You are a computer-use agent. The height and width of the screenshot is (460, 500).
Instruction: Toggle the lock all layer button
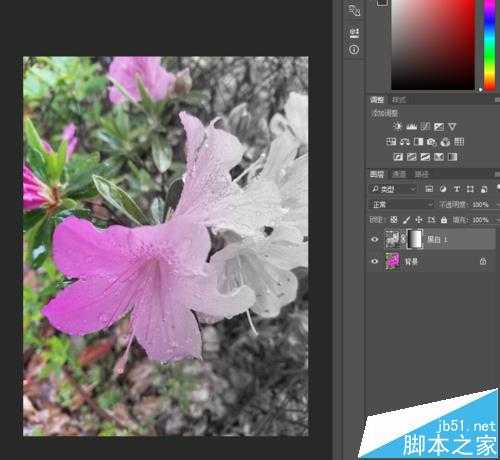coord(444,220)
